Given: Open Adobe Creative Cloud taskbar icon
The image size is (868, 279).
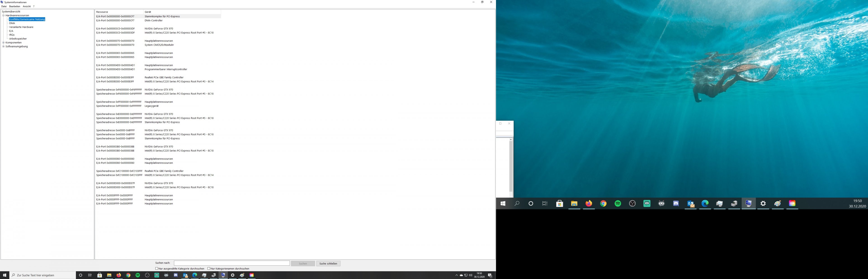Looking at the screenshot, I should click(x=251, y=275).
